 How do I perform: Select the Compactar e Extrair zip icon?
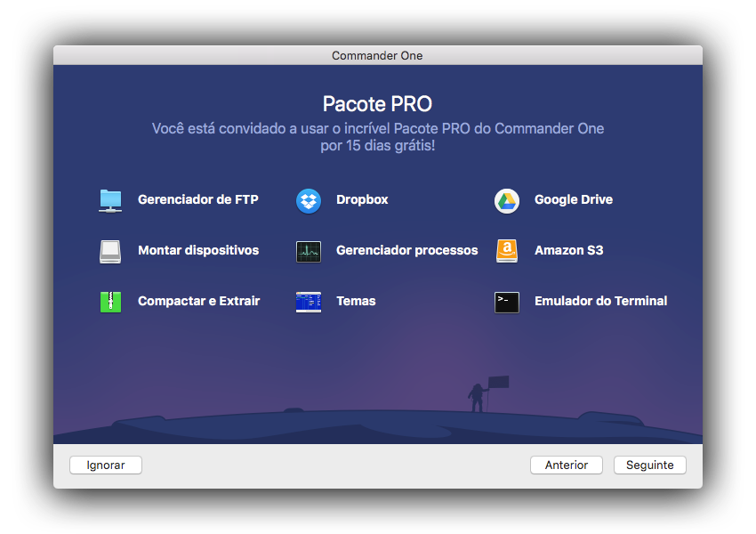[109, 302]
